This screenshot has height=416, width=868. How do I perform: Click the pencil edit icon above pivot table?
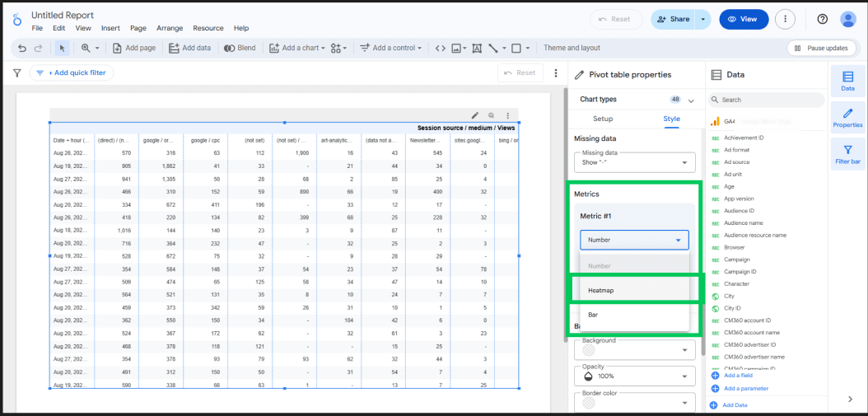pyautogui.click(x=475, y=115)
